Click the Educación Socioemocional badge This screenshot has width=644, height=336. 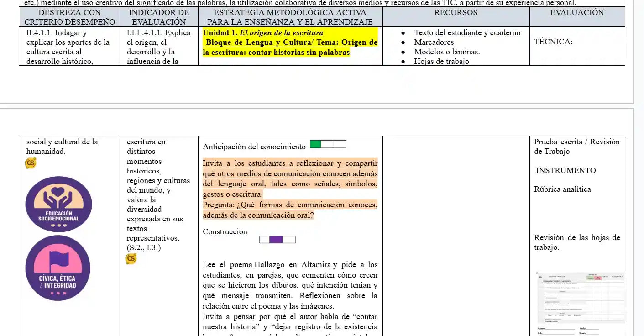click(58, 204)
